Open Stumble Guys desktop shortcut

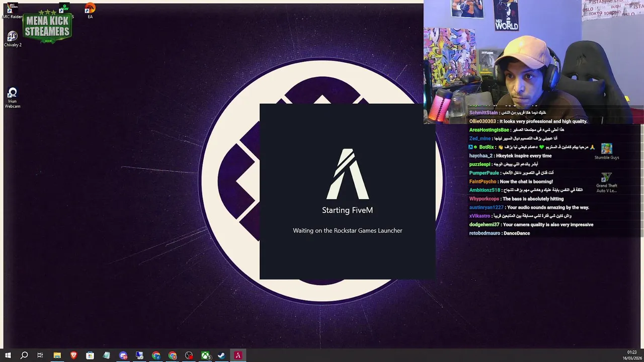click(606, 151)
